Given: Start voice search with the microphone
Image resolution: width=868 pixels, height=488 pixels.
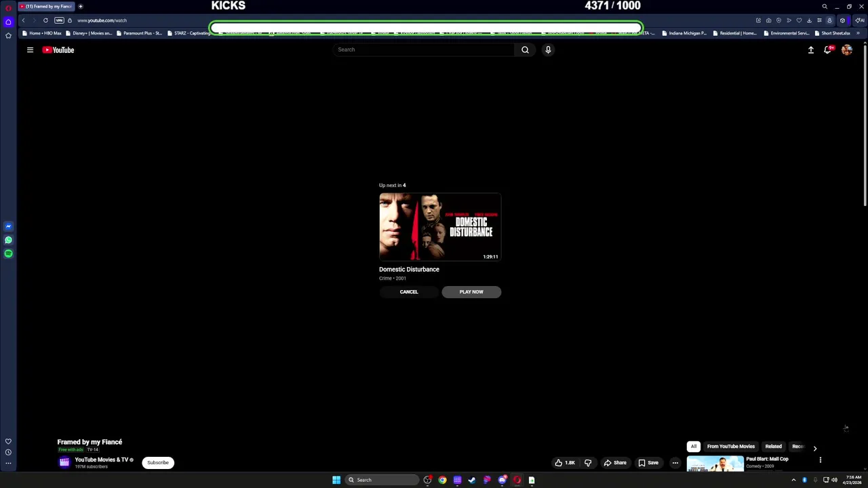Looking at the screenshot, I should point(548,49).
